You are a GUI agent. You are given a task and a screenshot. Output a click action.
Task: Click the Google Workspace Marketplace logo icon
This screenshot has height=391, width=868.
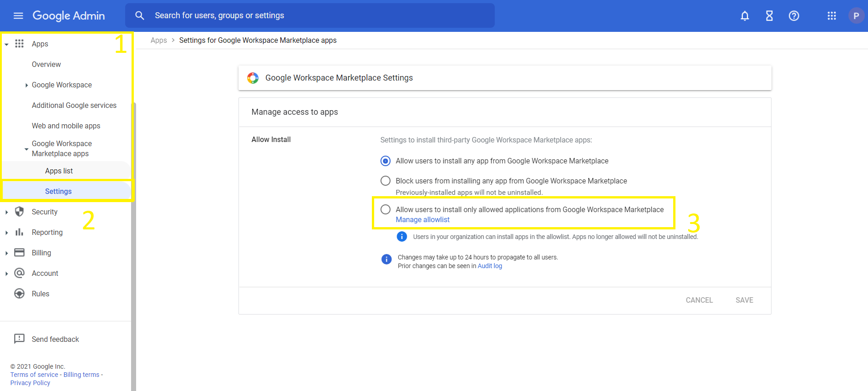coord(253,78)
